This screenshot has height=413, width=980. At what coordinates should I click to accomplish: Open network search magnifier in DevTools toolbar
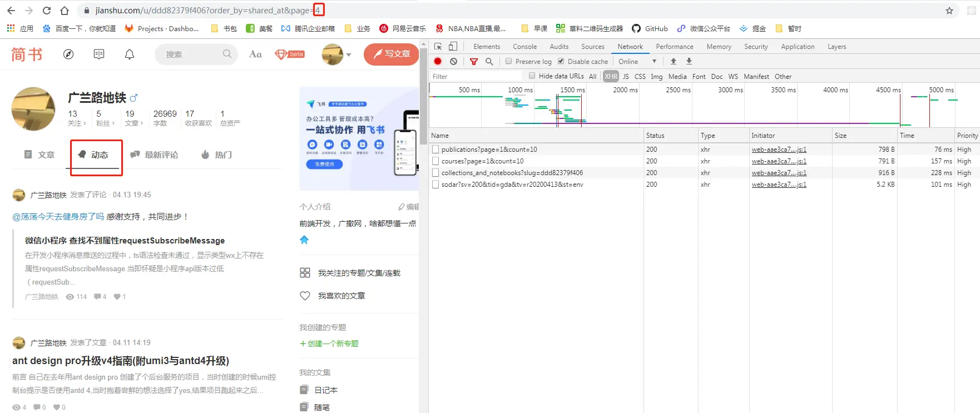coord(489,61)
